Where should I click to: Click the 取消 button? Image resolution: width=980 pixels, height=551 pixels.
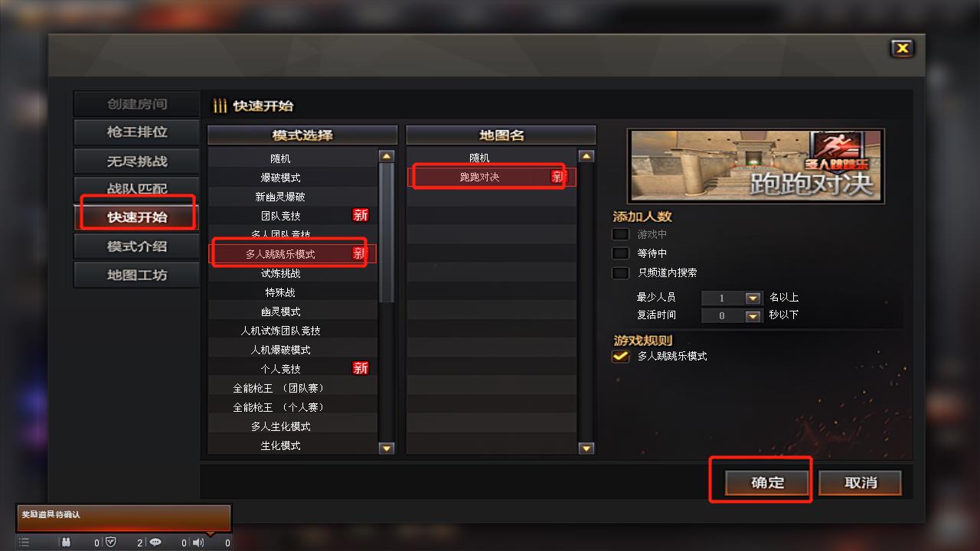pyautogui.click(x=861, y=483)
